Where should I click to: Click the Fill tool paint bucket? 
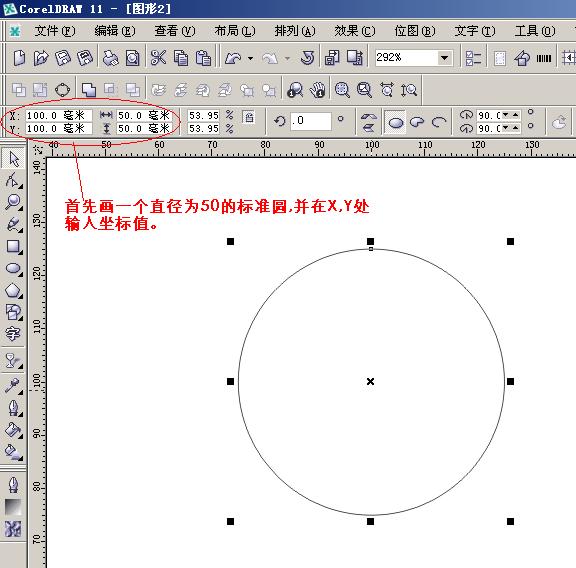pos(13,430)
